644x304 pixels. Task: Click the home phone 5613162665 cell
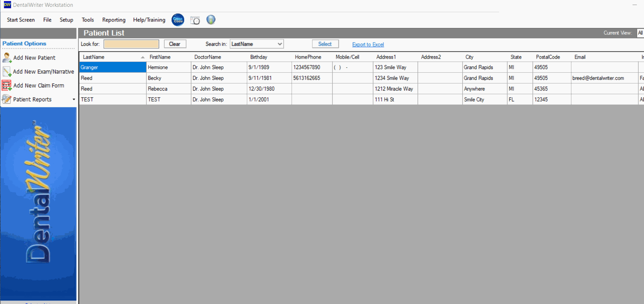click(x=312, y=78)
